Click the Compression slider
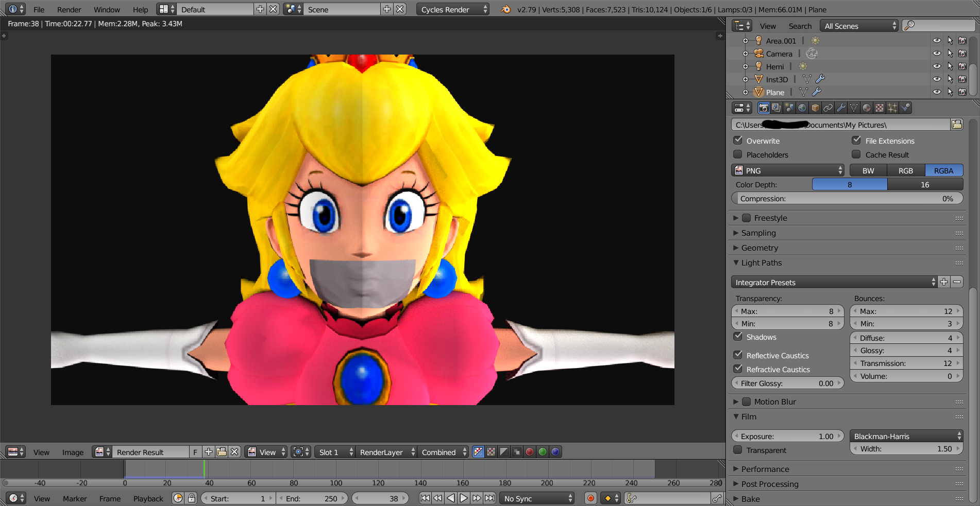 (847, 198)
